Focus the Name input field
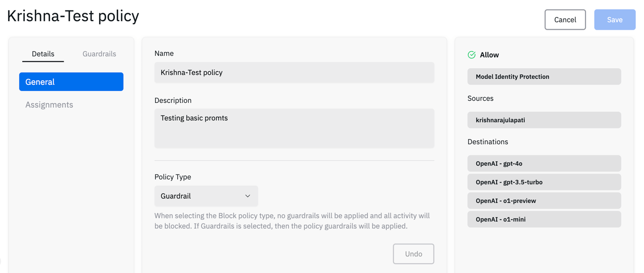The height and width of the screenshot is (273, 644). tap(294, 73)
